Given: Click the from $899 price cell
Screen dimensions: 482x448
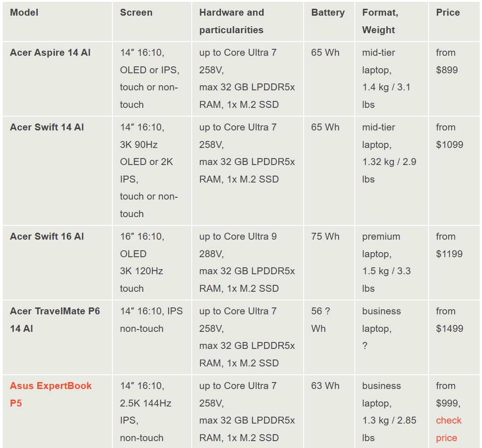Looking at the screenshot, I should coord(447,61).
